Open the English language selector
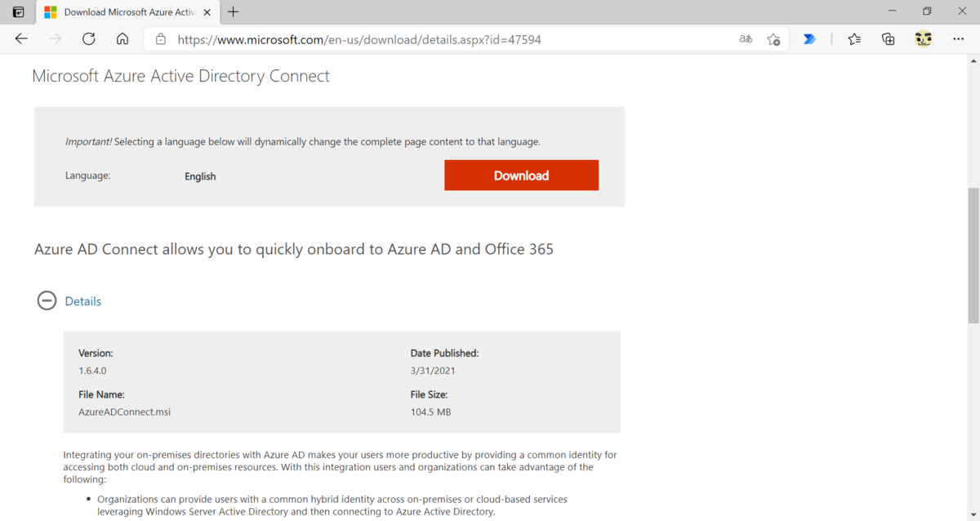Image resolution: width=980 pixels, height=521 pixels. pos(200,176)
